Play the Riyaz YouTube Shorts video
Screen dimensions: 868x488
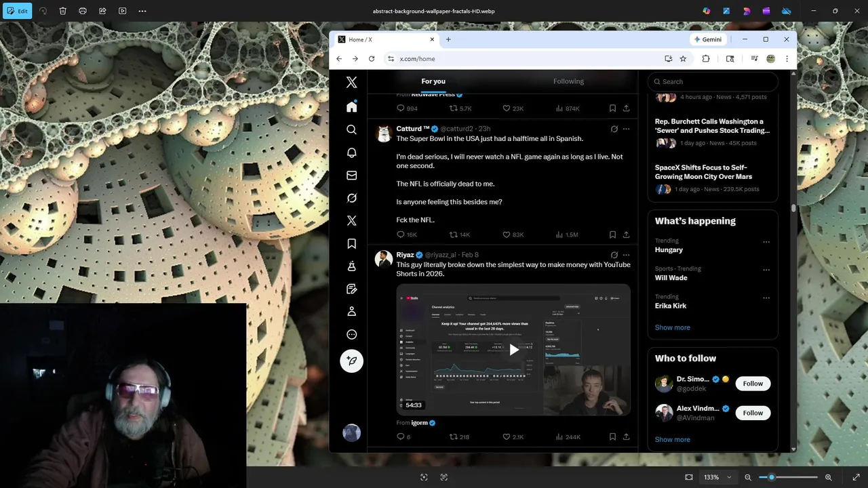514,350
